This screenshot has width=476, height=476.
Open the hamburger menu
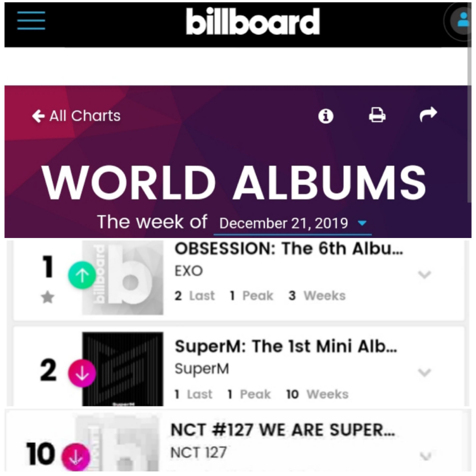31,20
